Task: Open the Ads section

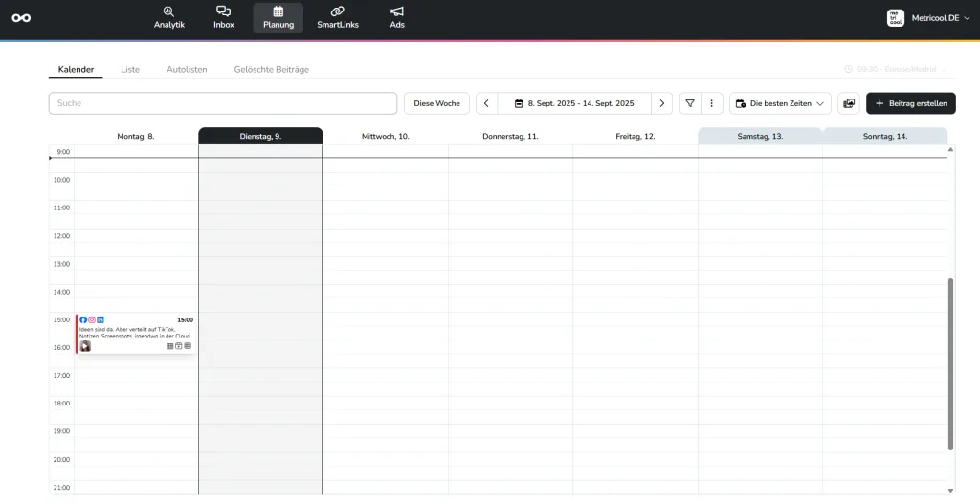Action: click(x=397, y=17)
